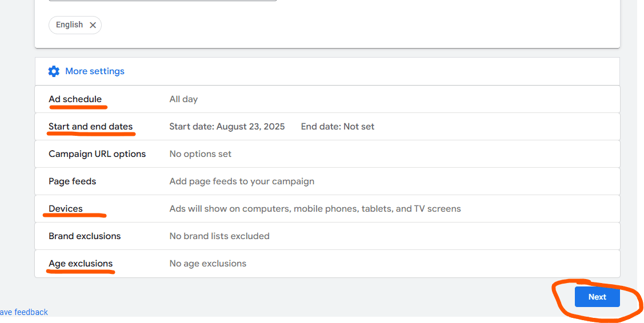This screenshot has width=644, height=323.
Task: Click the More settings gear icon
Action: (x=54, y=71)
